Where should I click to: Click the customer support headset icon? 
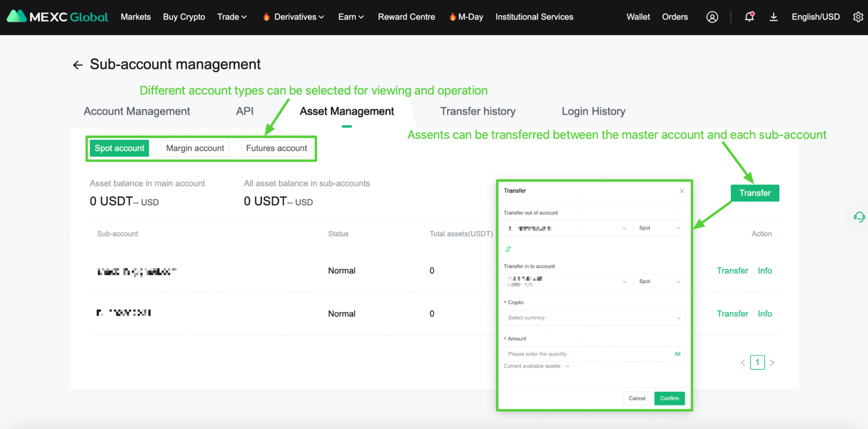click(859, 217)
